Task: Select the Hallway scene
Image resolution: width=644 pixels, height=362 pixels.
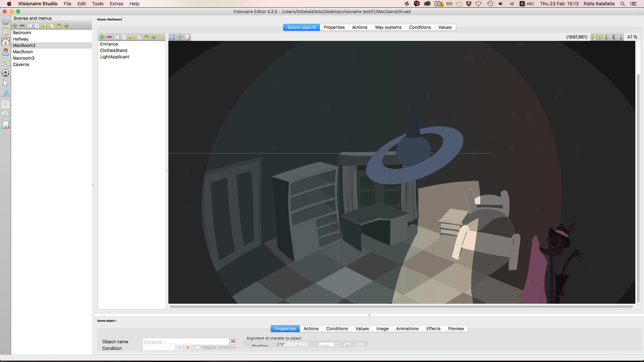Action: tap(52, 39)
